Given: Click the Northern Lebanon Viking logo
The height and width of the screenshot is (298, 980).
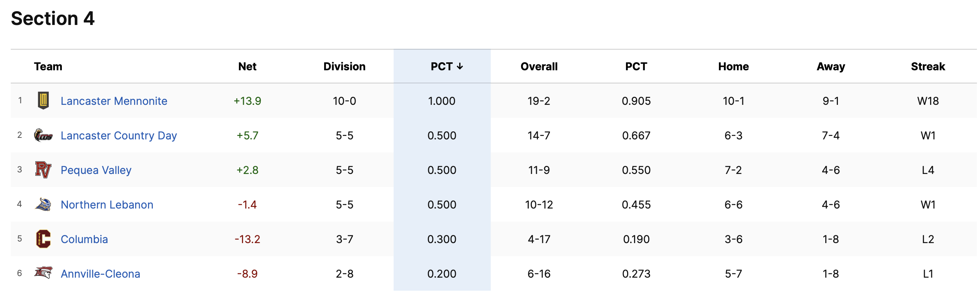Looking at the screenshot, I should pos(43,204).
